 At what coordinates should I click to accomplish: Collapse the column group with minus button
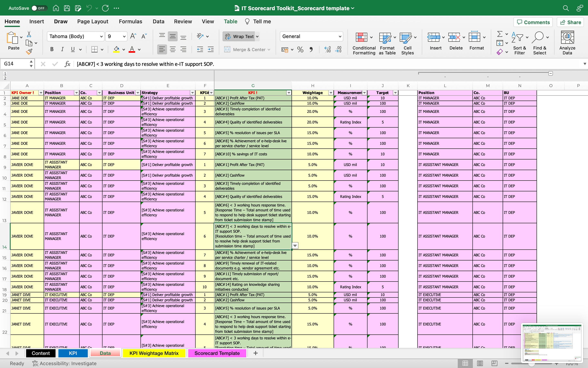click(x=551, y=73)
